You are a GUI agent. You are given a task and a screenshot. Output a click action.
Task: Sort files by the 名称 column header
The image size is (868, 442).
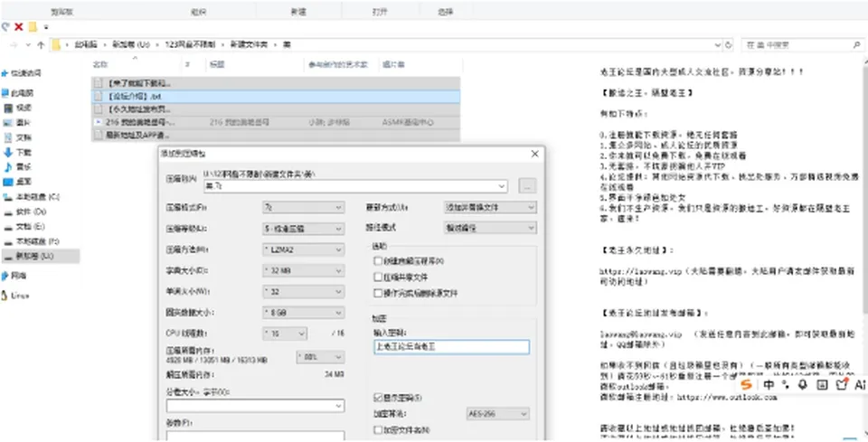pyautogui.click(x=100, y=64)
